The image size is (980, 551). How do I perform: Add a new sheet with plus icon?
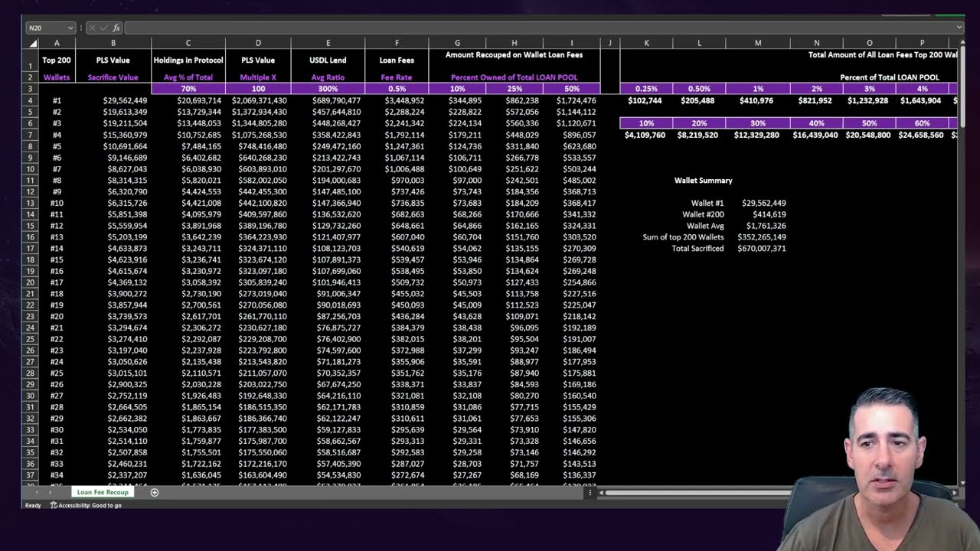point(154,492)
